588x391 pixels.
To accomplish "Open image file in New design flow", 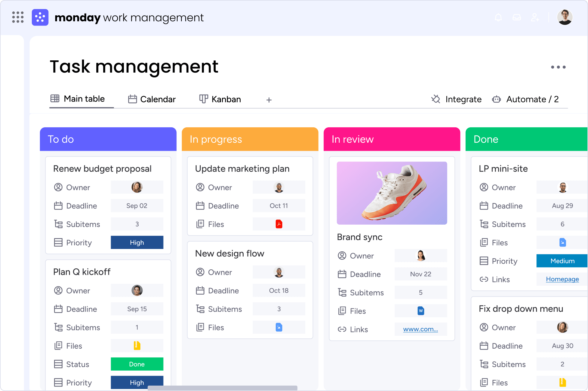I will point(279,327).
